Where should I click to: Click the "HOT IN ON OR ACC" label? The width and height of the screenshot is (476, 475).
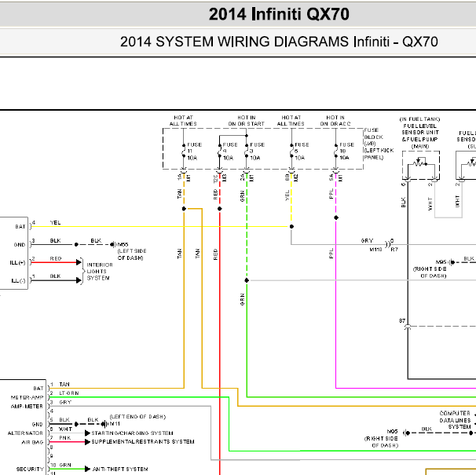tap(335, 120)
